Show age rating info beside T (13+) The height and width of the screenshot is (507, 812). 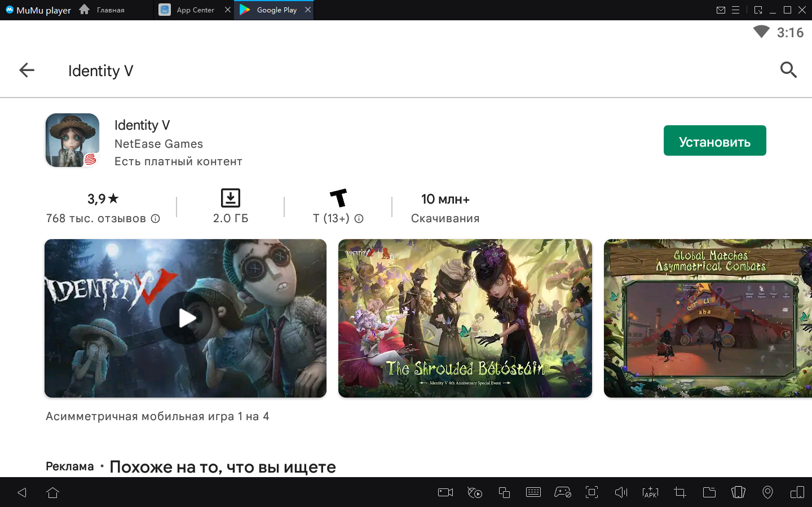359,218
